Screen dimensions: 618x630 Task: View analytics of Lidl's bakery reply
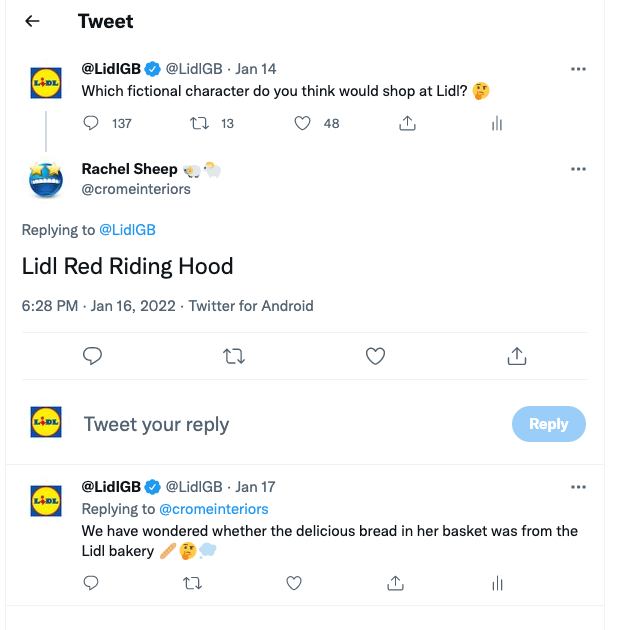[x=497, y=583]
